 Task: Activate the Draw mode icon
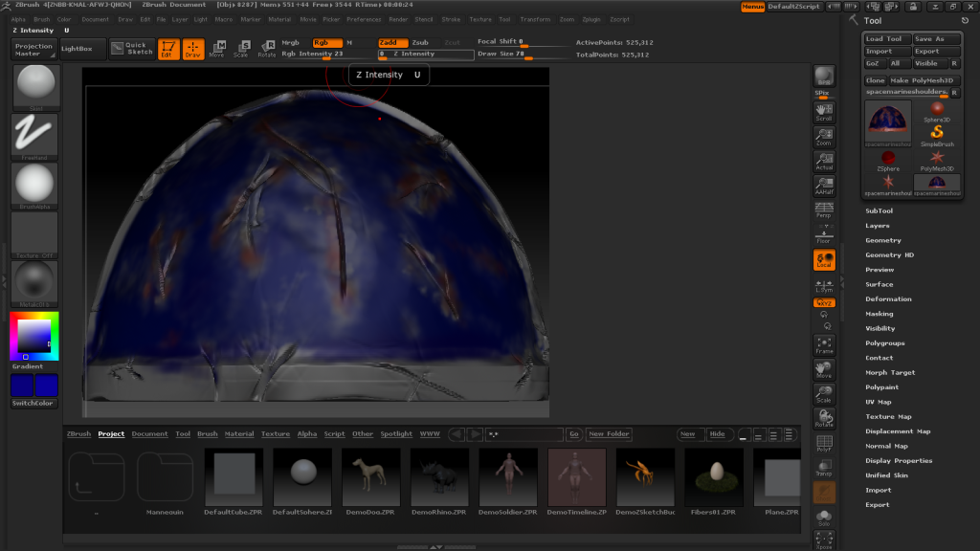(x=193, y=49)
